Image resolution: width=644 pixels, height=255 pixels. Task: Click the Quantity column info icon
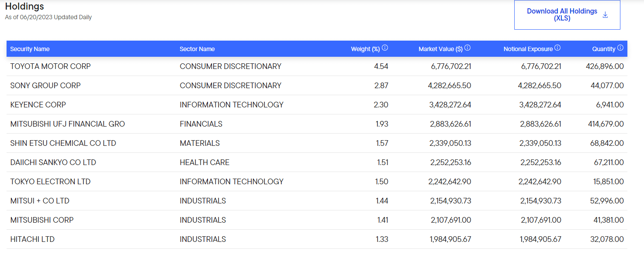pyautogui.click(x=620, y=48)
